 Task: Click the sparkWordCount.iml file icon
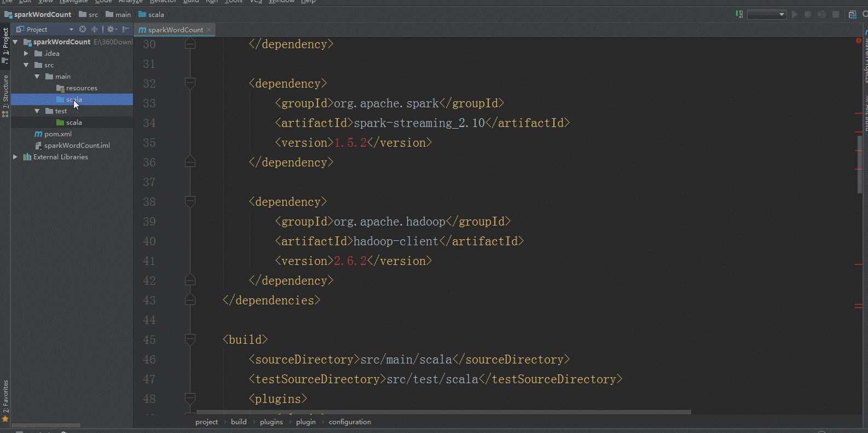pos(38,146)
